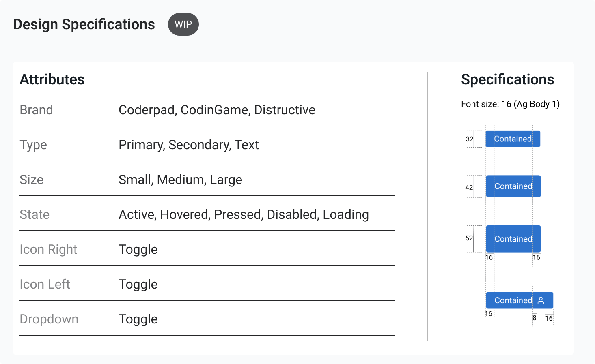Click the WIP status badge
The image size is (595, 364).
point(183,24)
